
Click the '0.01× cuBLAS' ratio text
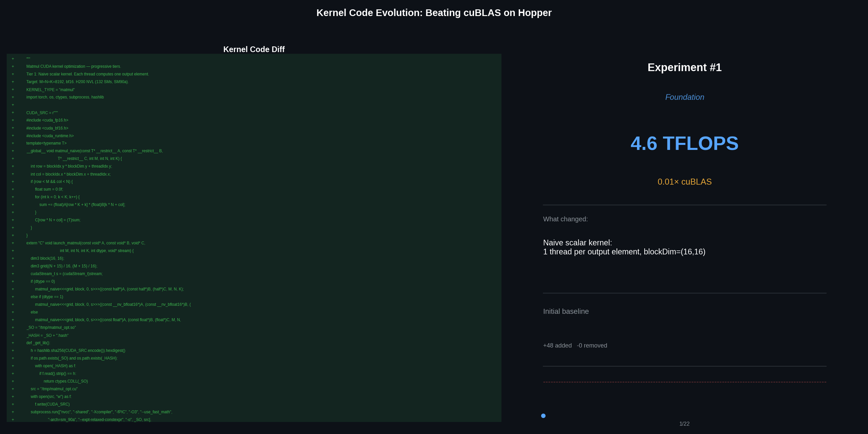[x=684, y=182]
